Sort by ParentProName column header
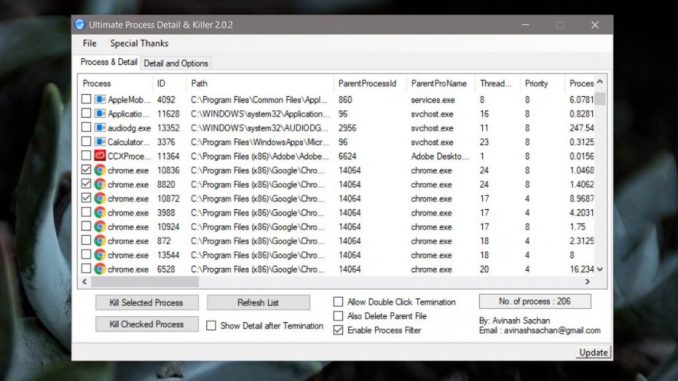678x381 pixels. click(441, 83)
